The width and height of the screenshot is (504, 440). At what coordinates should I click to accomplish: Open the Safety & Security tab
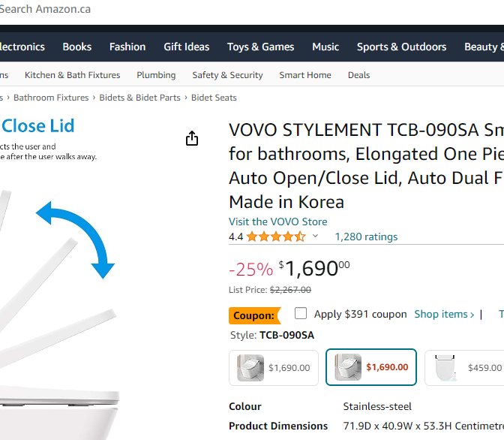click(227, 75)
